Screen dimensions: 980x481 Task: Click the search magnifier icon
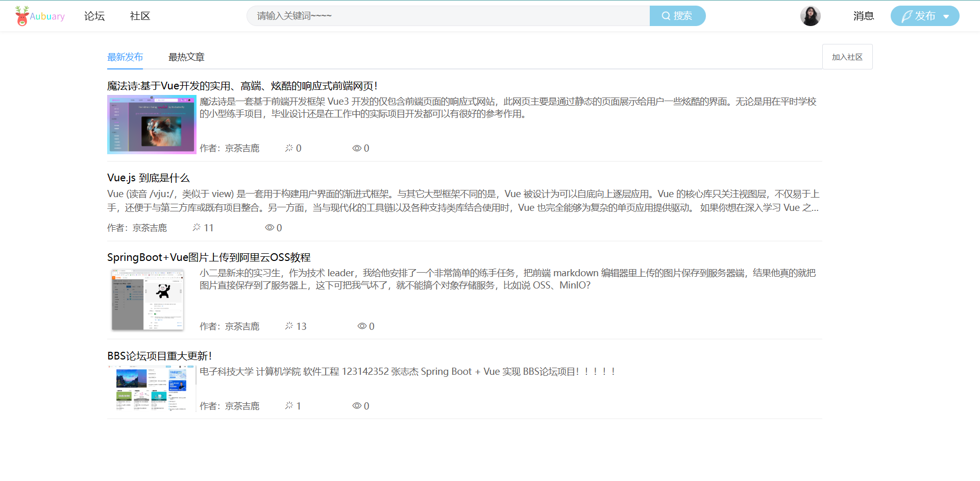[665, 15]
